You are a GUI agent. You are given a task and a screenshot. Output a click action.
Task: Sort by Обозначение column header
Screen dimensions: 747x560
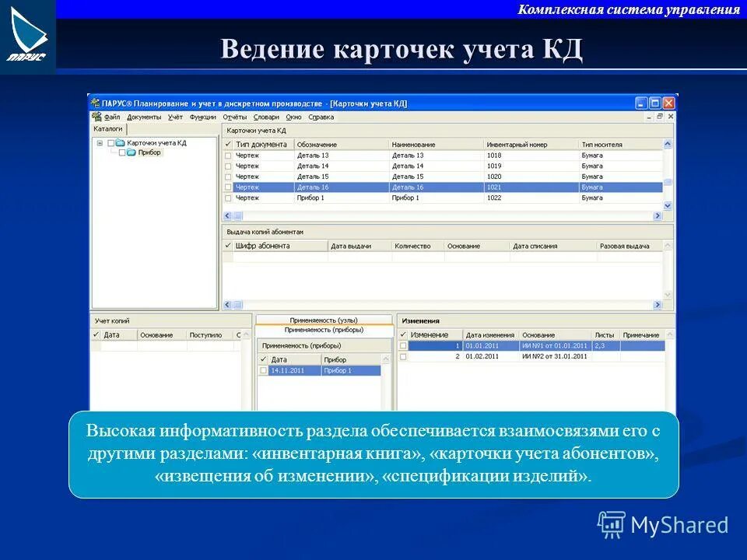[342, 145]
